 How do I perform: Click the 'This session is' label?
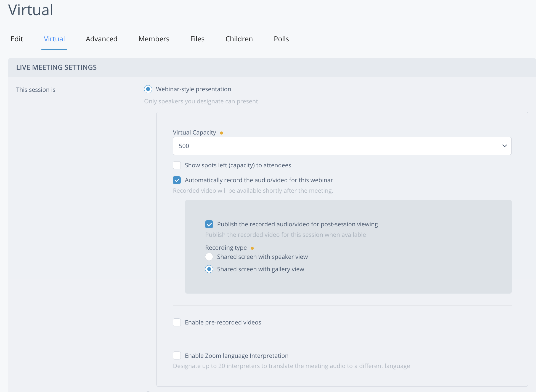coord(36,90)
